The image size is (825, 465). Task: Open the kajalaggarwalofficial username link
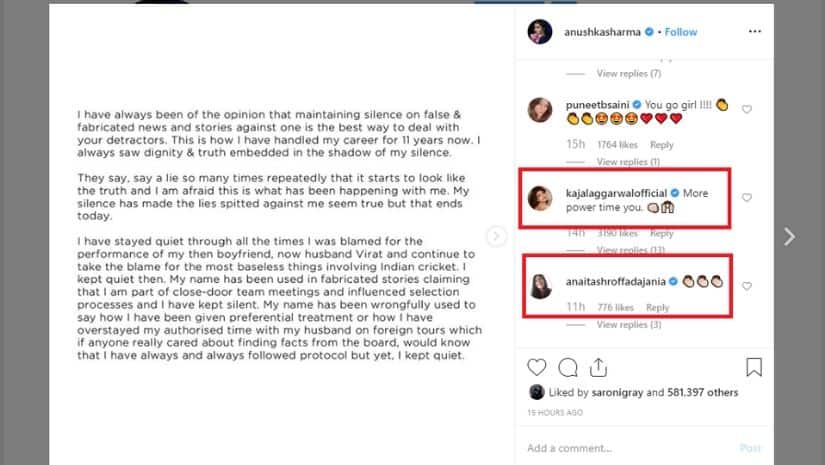616,193
